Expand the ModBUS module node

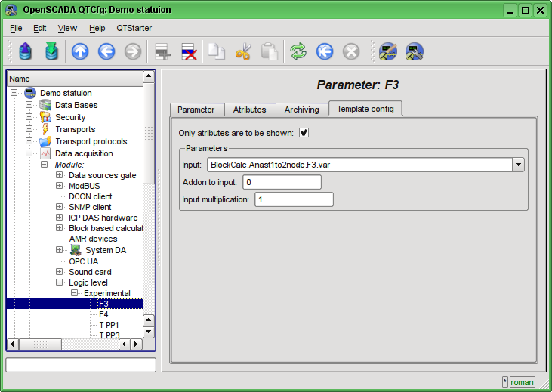(x=60, y=186)
